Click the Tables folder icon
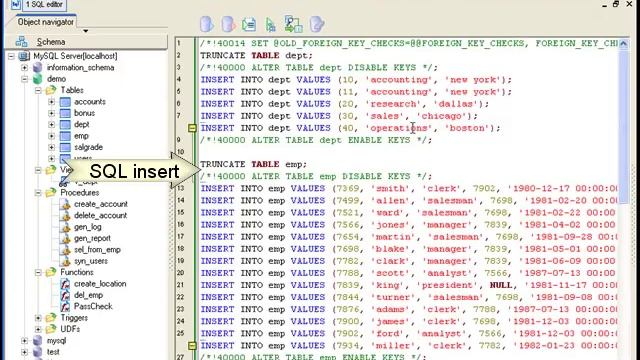The width and height of the screenshot is (640, 360). click(51, 90)
